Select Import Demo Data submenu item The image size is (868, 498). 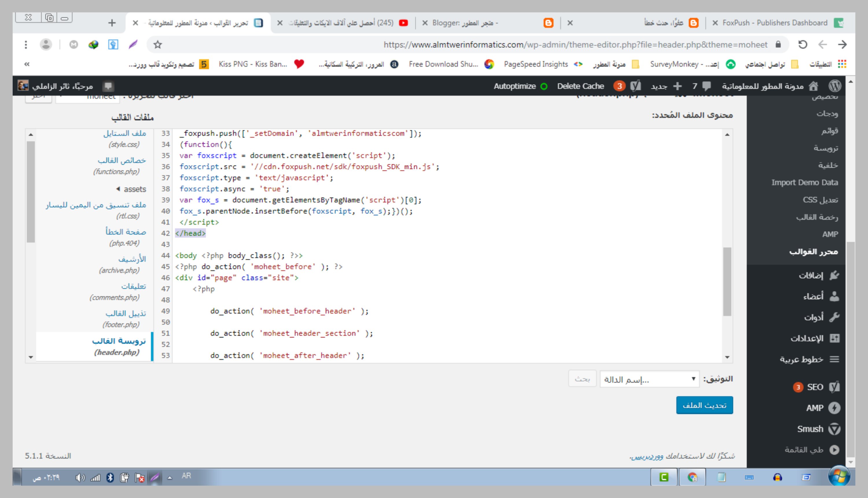pyautogui.click(x=805, y=182)
